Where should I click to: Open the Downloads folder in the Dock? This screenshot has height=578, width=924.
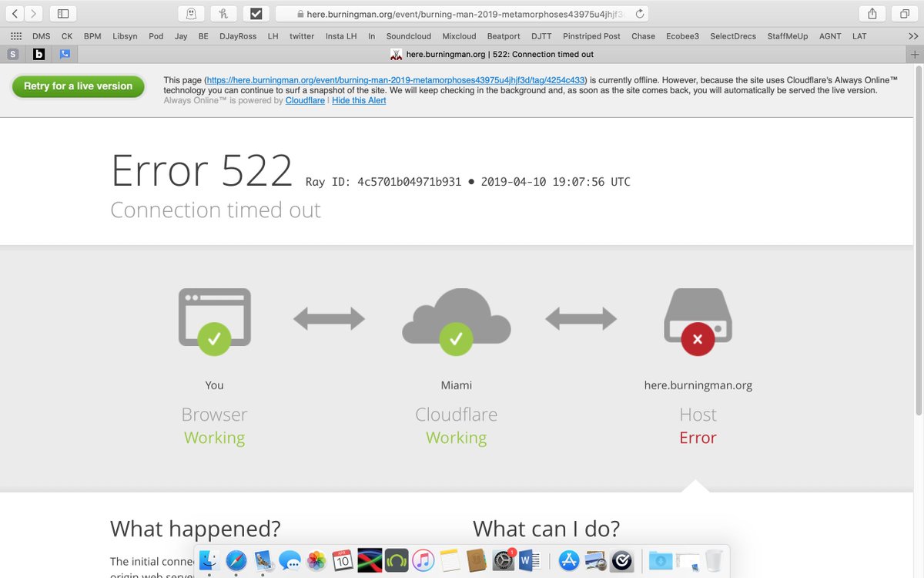click(661, 560)
